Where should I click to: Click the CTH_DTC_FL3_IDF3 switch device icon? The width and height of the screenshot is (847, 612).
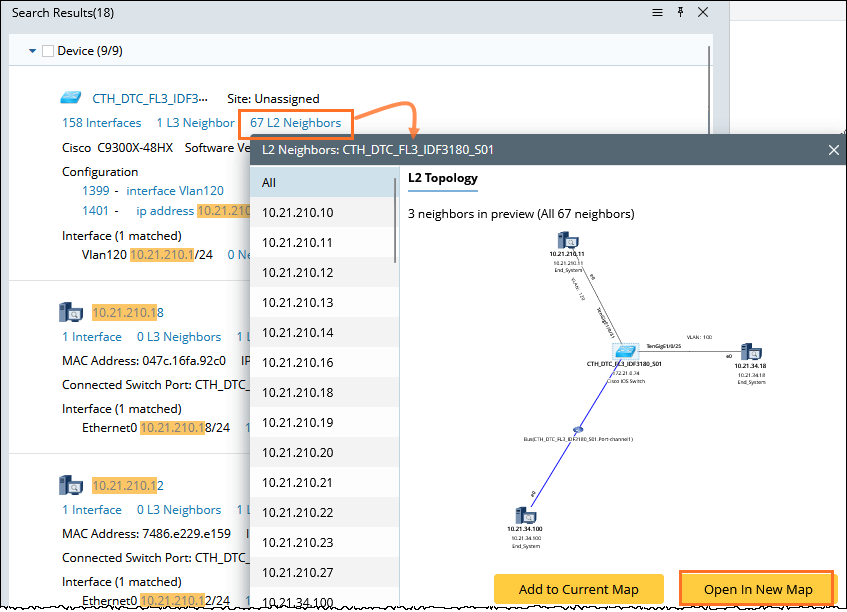(x=71, y=98)
